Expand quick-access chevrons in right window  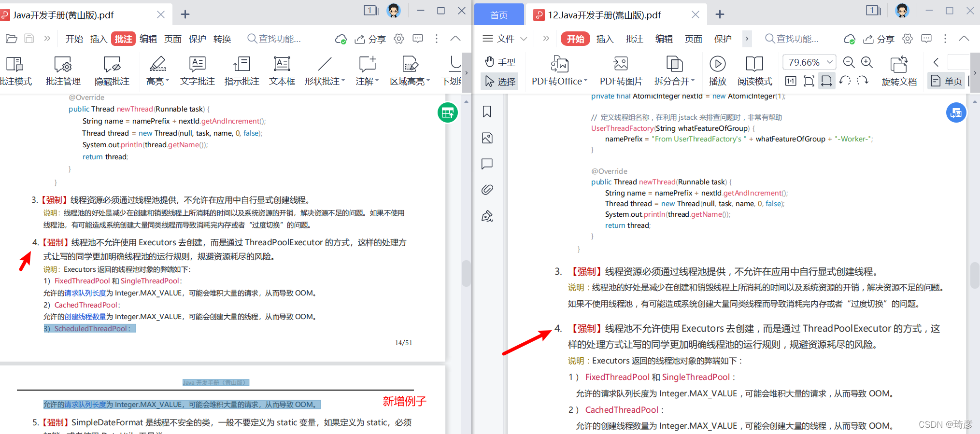(546, 39)
